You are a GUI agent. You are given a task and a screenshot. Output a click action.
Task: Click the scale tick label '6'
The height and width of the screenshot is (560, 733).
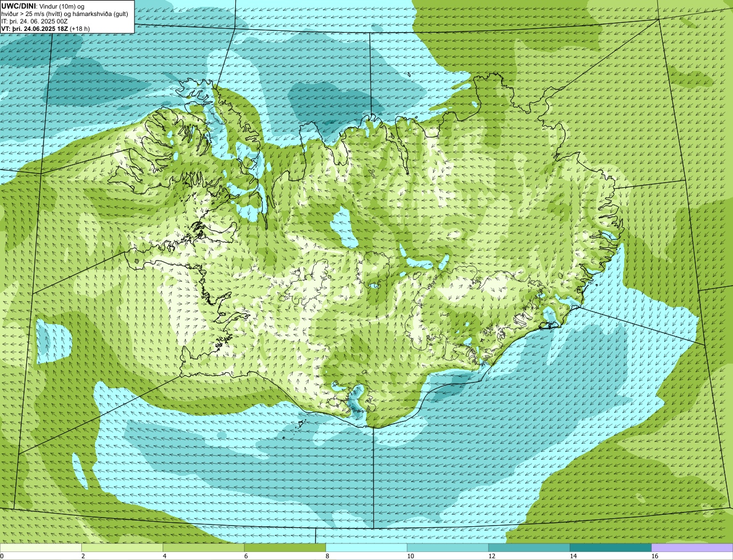point(246,556)
